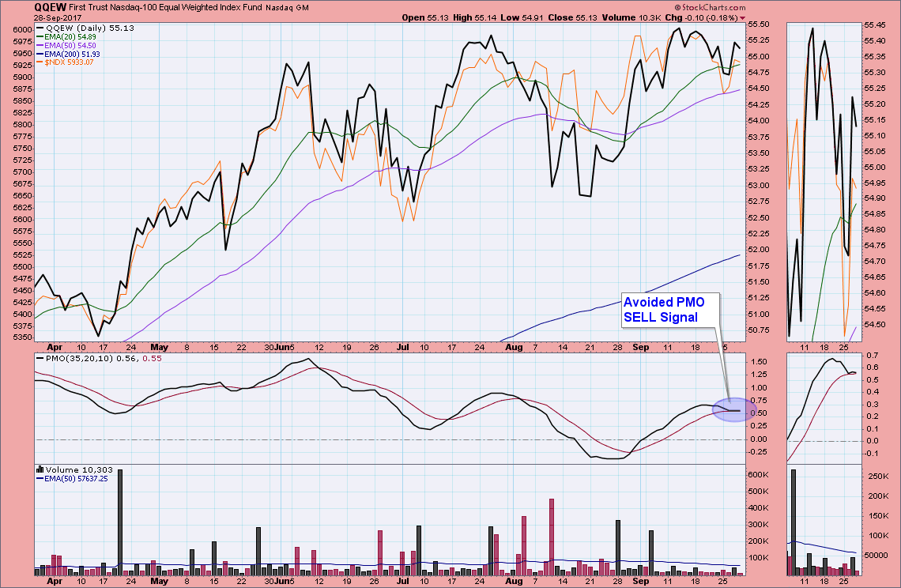The image size is (901, 588).
Task: Click the 5350 label on the $NDX axis
Action: 22,337
